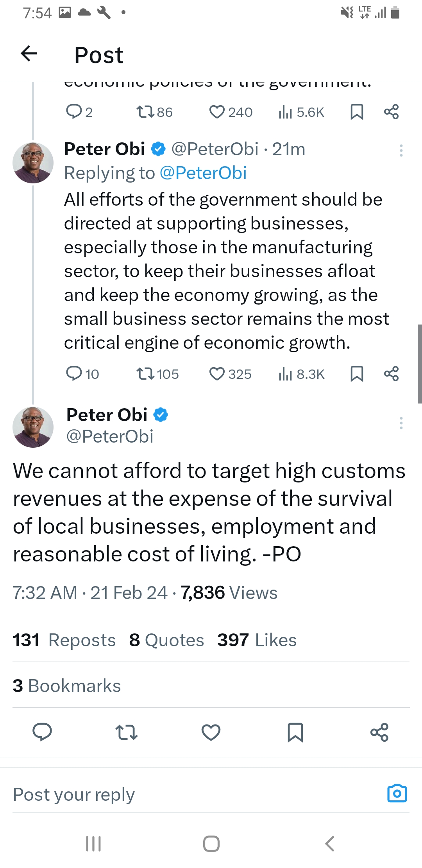Screen dimensions: 422x868
Task: Open Peter Obi's avatar on main post
Action: pyautogui.click(x=33, y=427)
